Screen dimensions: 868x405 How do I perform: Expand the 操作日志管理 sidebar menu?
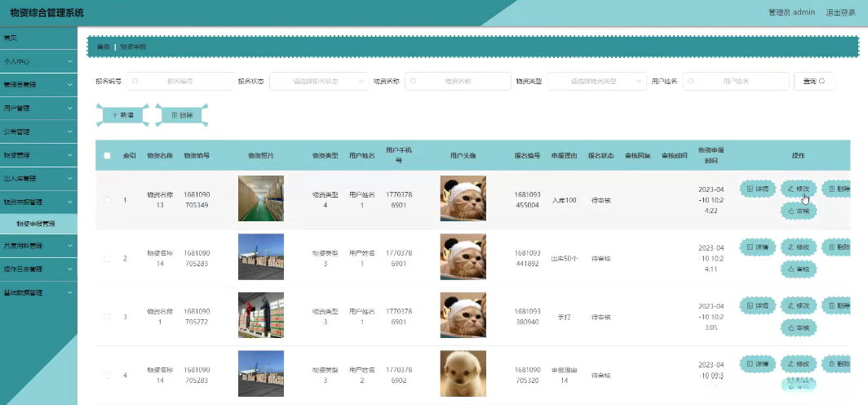(39, 269)
